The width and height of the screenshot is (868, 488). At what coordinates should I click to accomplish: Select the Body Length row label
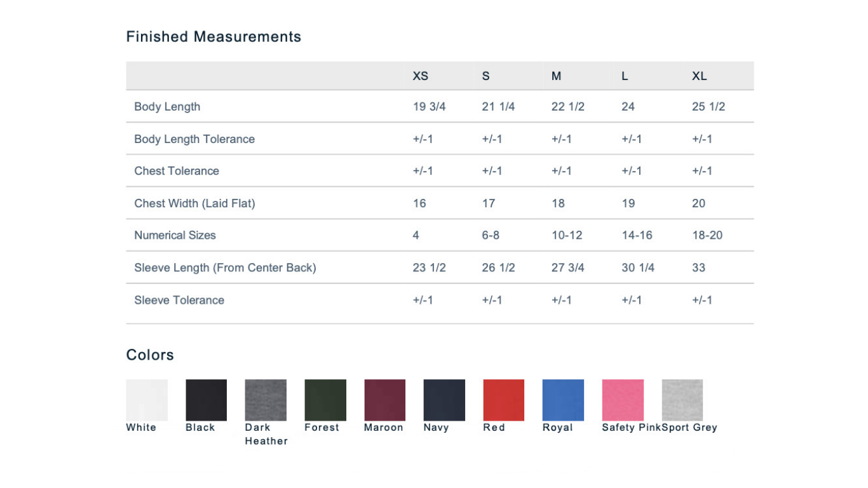(167, 107)
